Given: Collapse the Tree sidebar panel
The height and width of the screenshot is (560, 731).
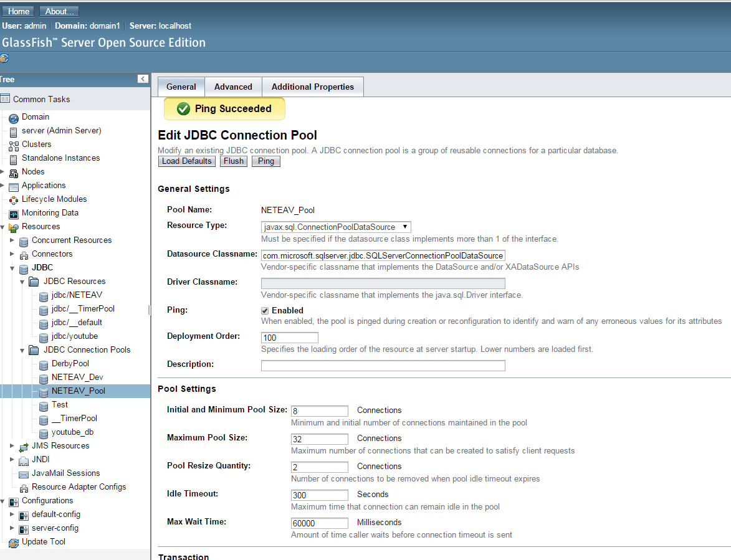Looking at the screenshot, I should tap(143, 78).
